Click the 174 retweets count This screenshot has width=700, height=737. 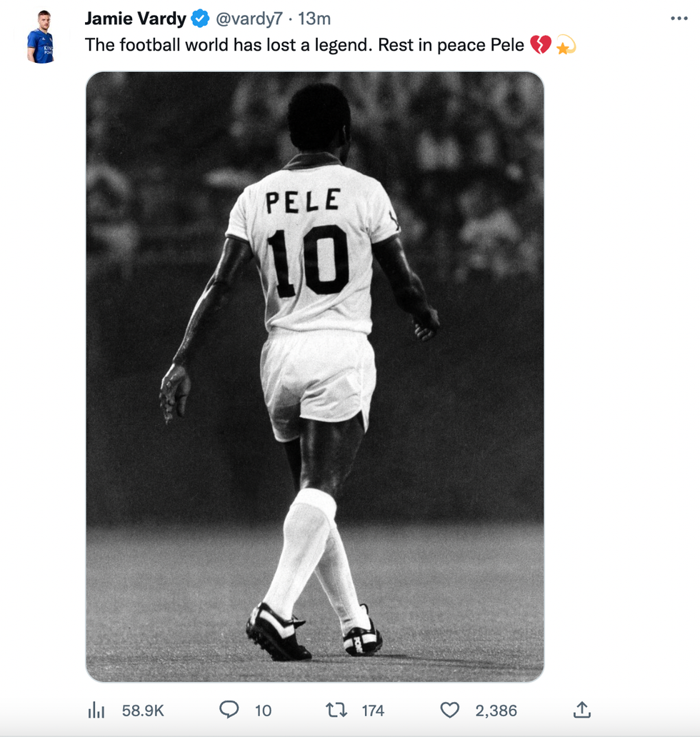[x=373, y=710]
